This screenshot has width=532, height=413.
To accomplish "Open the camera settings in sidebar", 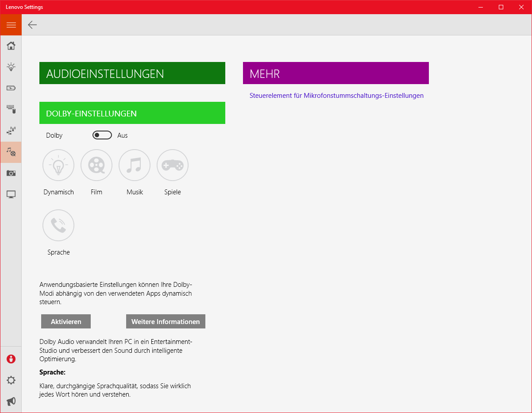I will point(11,173).
